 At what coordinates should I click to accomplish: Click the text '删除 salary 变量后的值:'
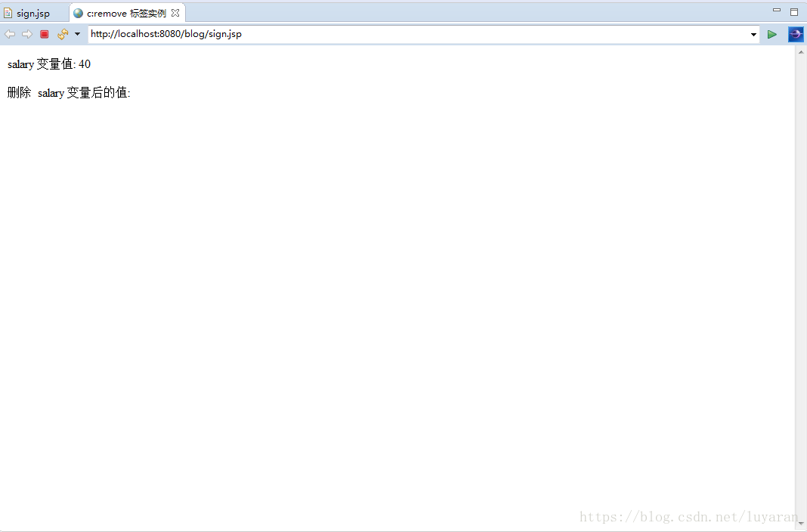point(69,93)
